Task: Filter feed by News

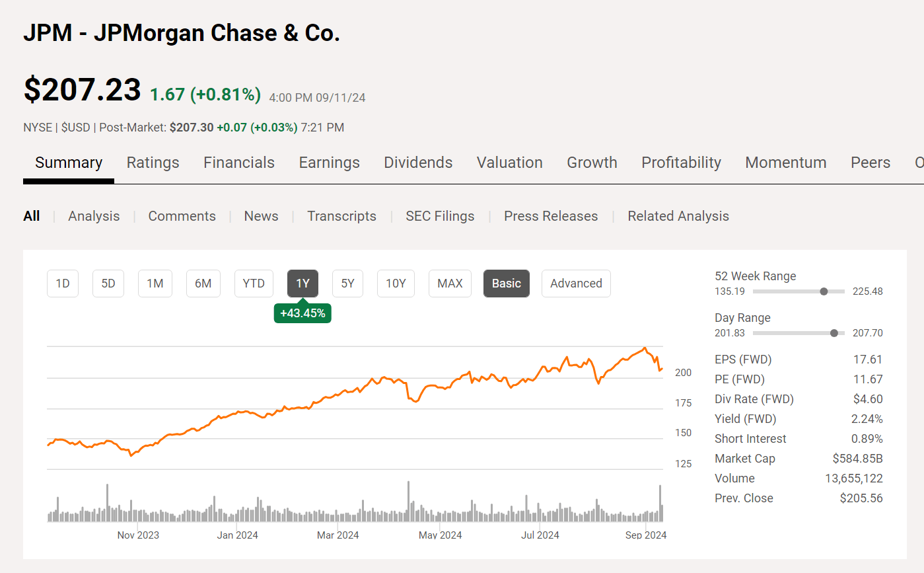Action: [261, 216]
